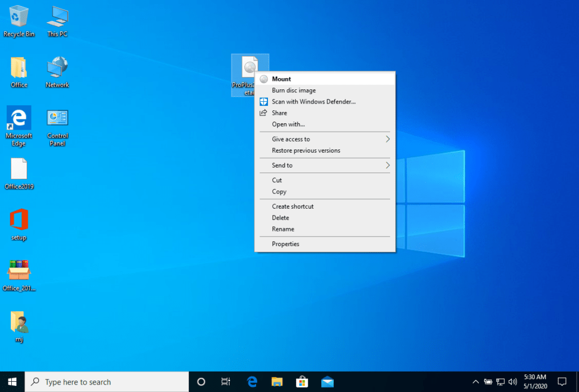This screenshot has width=579, height=392.
Task: Click the taskbar search box
Action: (x=107, y=382)
